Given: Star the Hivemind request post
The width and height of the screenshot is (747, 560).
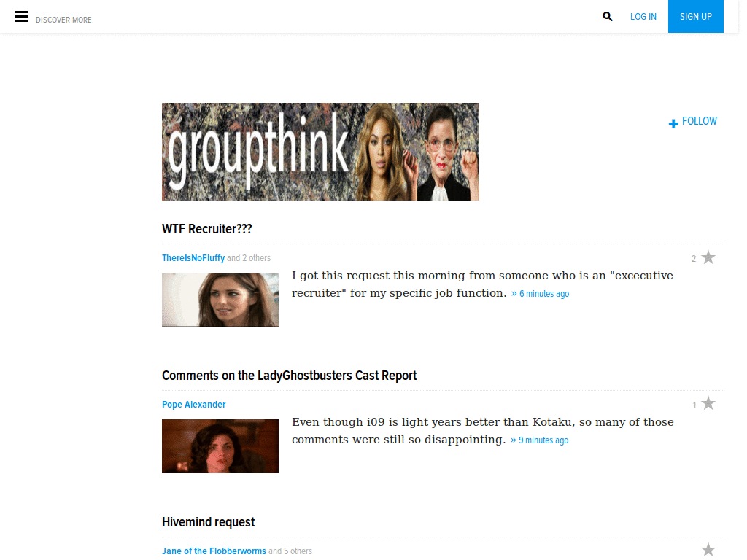Looking at the screenshot, I should pyautogui.click(x=708, y=550).
